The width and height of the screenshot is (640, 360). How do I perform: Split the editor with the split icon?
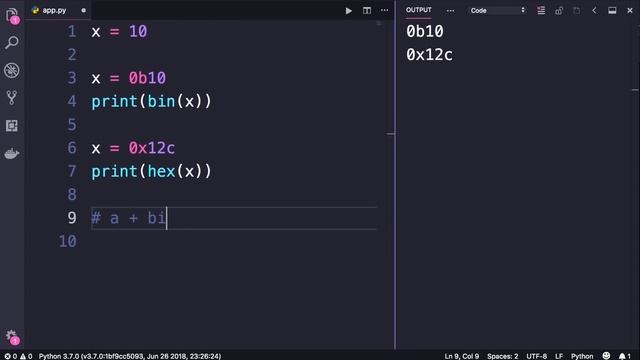coord(367,11)
